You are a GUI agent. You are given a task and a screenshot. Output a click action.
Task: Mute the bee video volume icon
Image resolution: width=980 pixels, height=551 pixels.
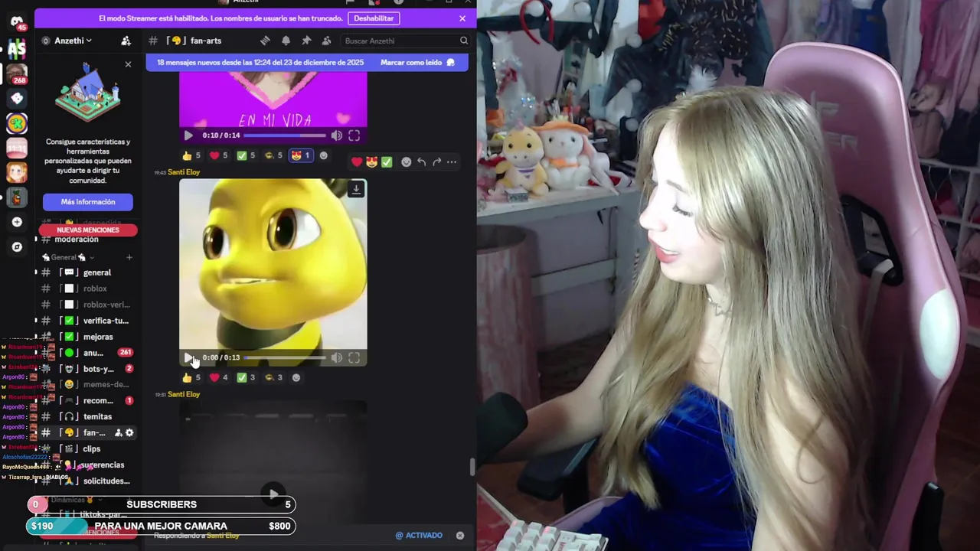tap(336, 357)
